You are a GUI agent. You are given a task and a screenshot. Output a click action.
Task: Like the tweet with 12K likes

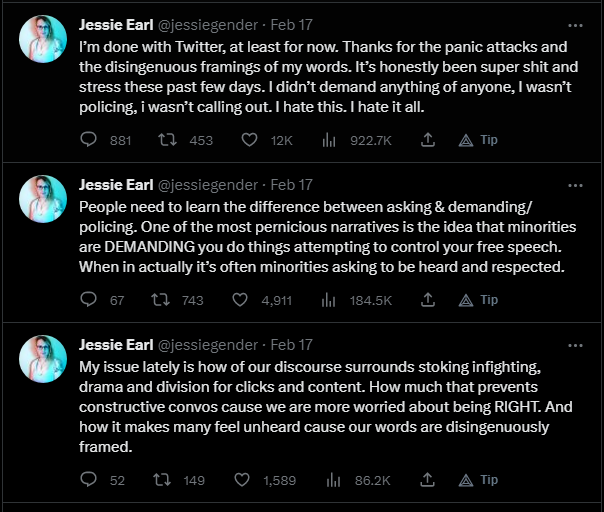coord(249,139)
